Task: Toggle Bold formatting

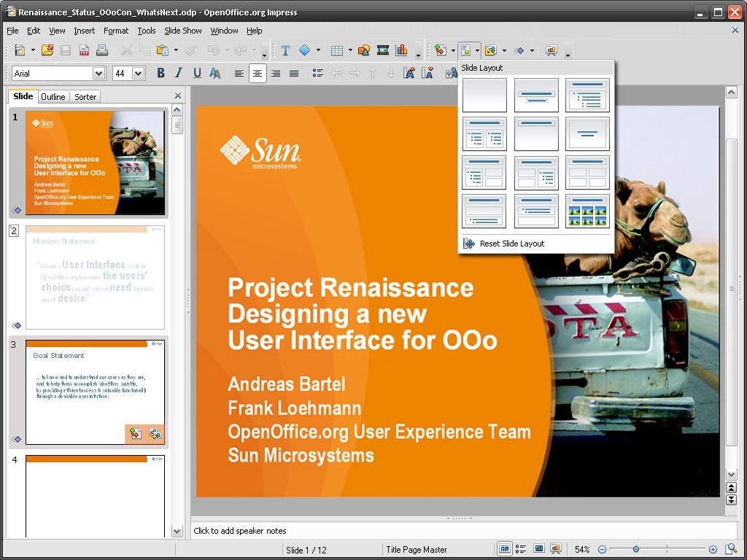Action: [160, 74]
